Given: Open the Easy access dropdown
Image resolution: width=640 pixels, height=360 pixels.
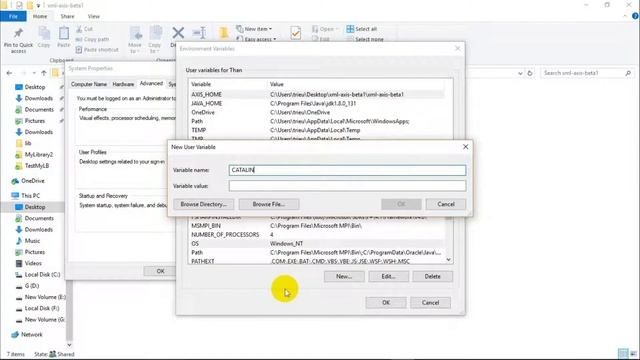Looking at the screenshot, I should (x=256, y=39).
